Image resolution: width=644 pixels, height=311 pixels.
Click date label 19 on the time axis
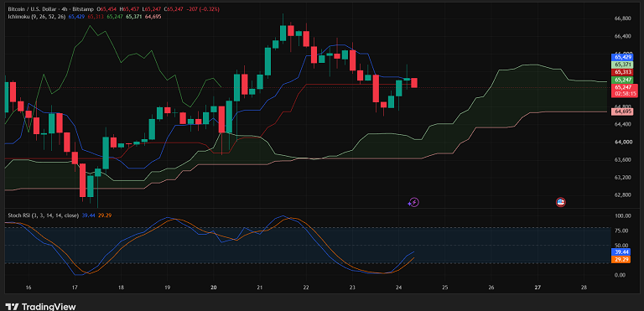pyautogui.click(x=168, y=287)
